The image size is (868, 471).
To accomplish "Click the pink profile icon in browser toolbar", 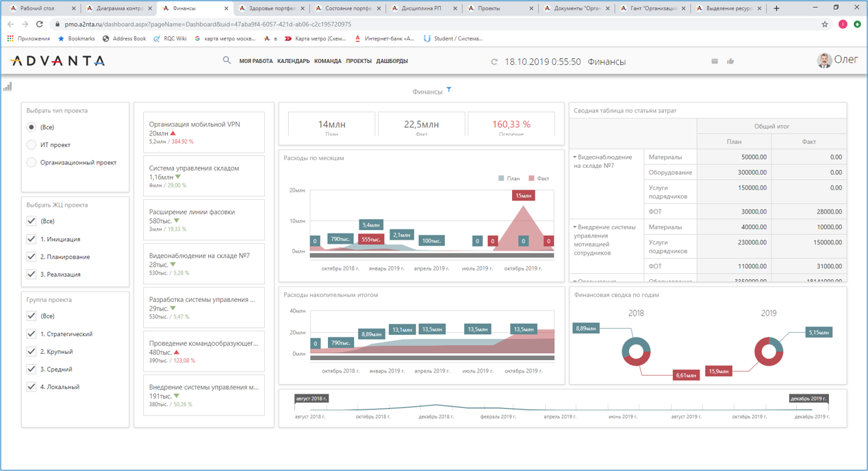I will click(843, 24).
